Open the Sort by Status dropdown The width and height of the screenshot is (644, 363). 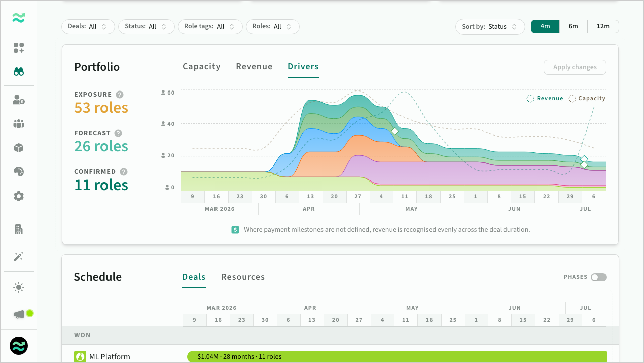click(490, 27)
